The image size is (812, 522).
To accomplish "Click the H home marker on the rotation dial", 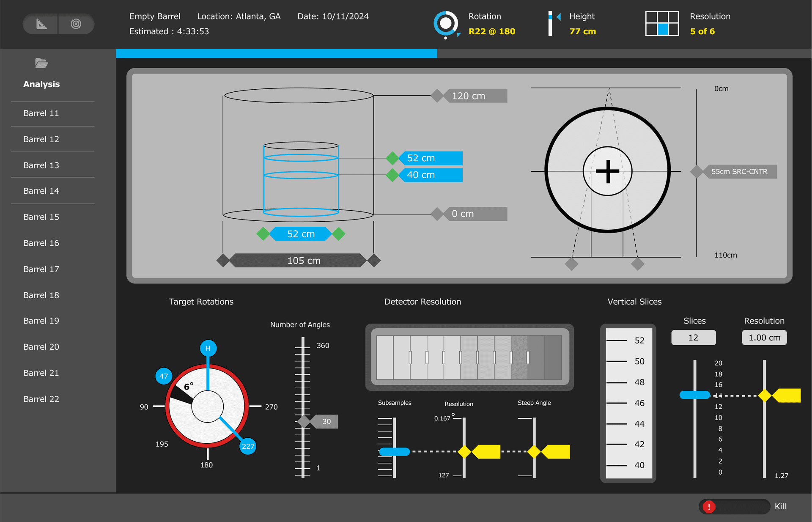I will coord(208,348).
